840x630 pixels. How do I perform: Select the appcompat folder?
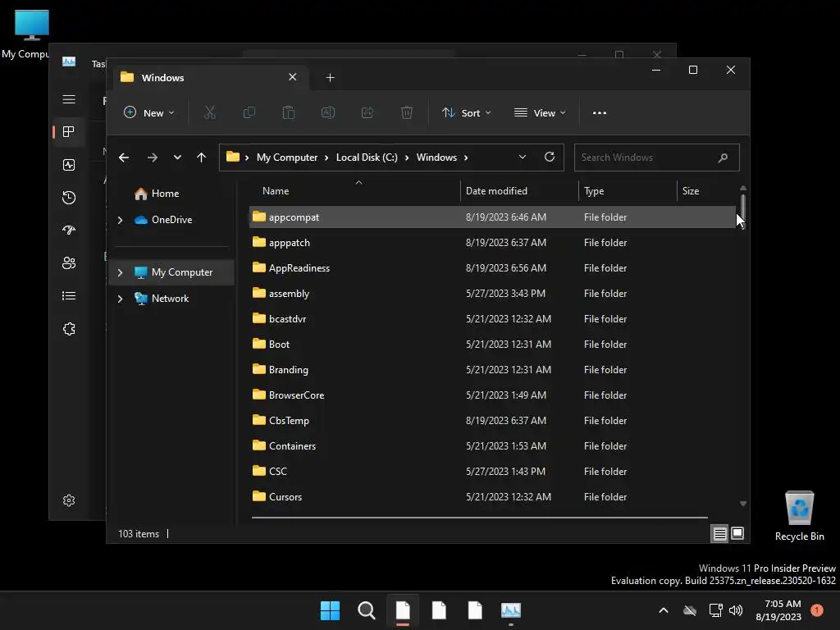point(492,217)
